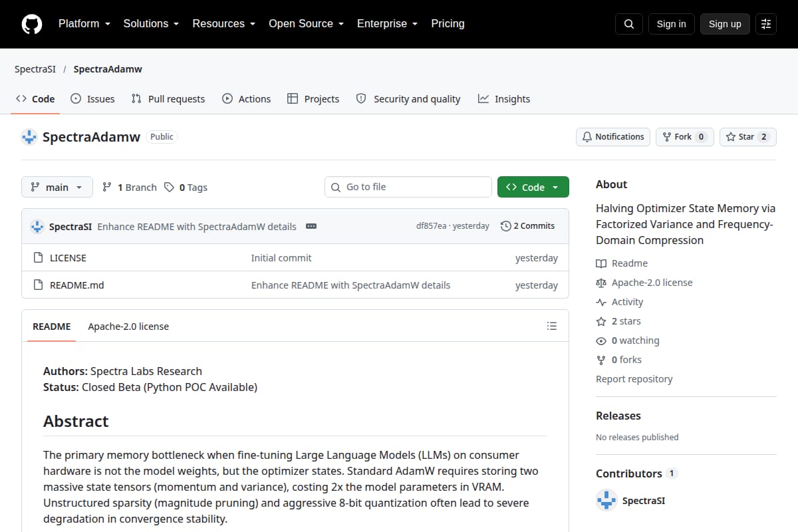Open the SpectraAdamw breadcrumb link
The width and height of the screenshot is (798, 532).
point(108,69)
